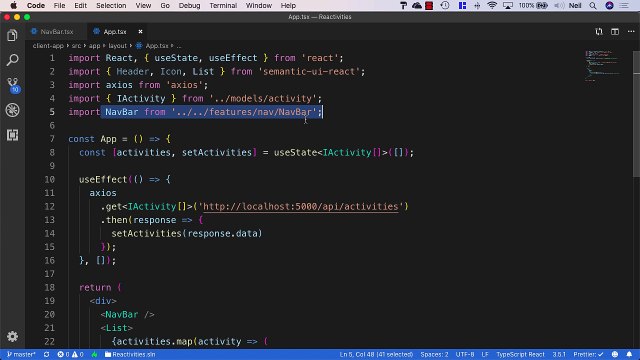This screenshot has width=640, height=360.
Task: Open the Manage gear settings menu
Action: click(x=12, y=336)
